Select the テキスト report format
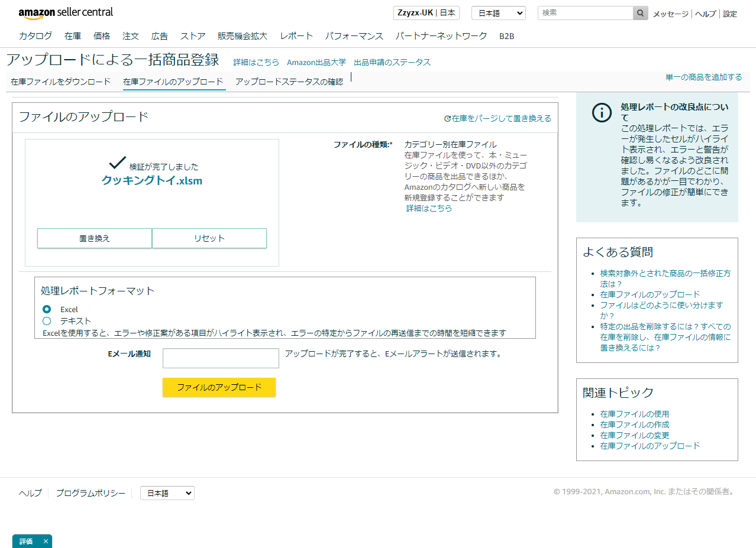Screen dimensions: 756x548 coord(47,321)
